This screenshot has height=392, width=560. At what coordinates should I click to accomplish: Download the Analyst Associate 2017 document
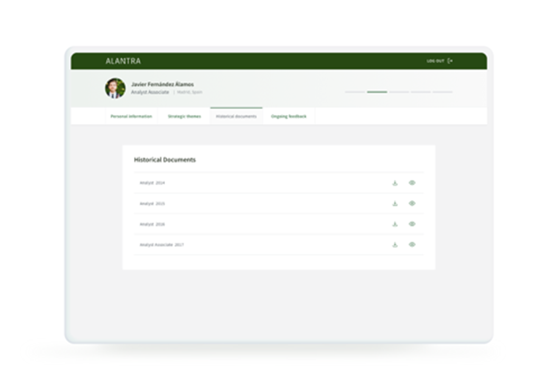(395, 245)
